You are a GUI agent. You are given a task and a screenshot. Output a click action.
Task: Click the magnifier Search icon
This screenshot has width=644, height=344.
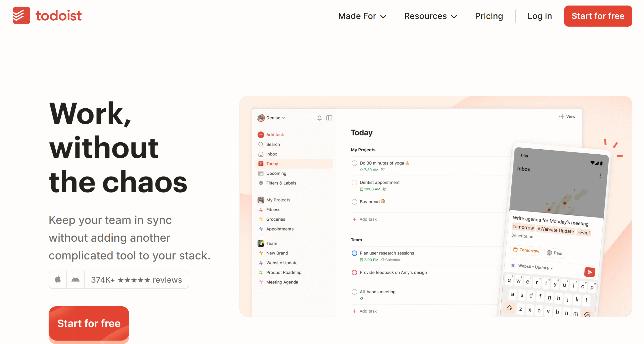tap(261, 144)
